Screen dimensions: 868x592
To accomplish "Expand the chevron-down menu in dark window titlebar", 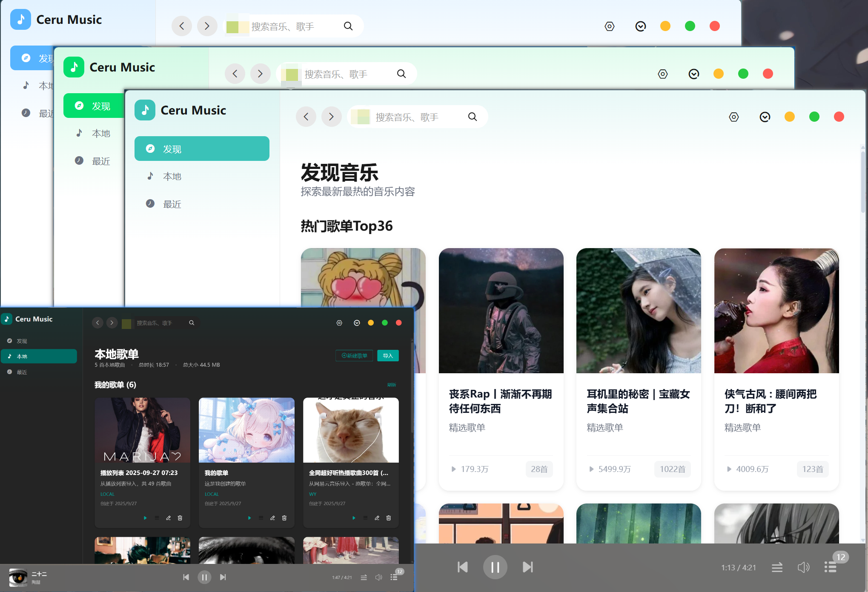I will 357,323.
